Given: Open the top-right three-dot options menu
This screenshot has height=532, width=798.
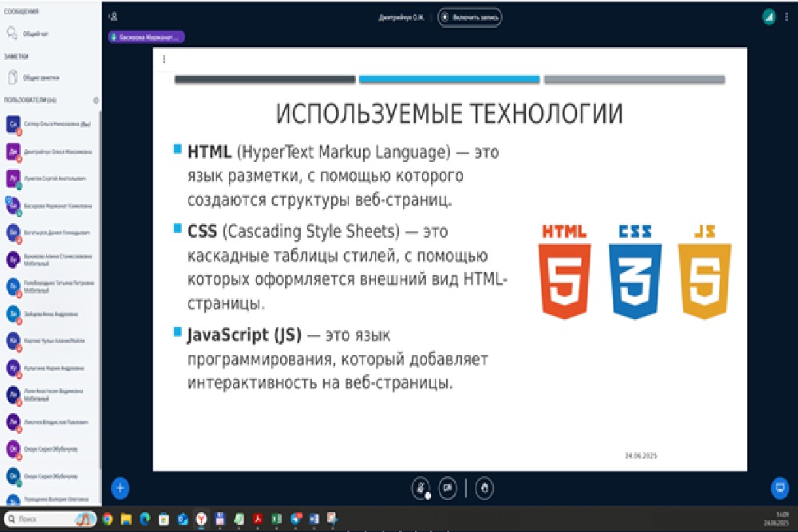Looking at the screenshot, I should pos(788,17).
